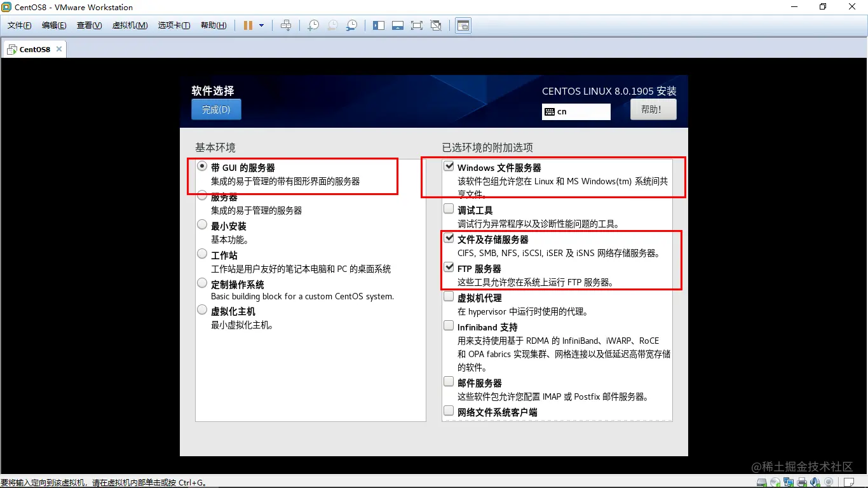
Task: Click the 已选环境的附加选项 section label
Action: point(487,147)
